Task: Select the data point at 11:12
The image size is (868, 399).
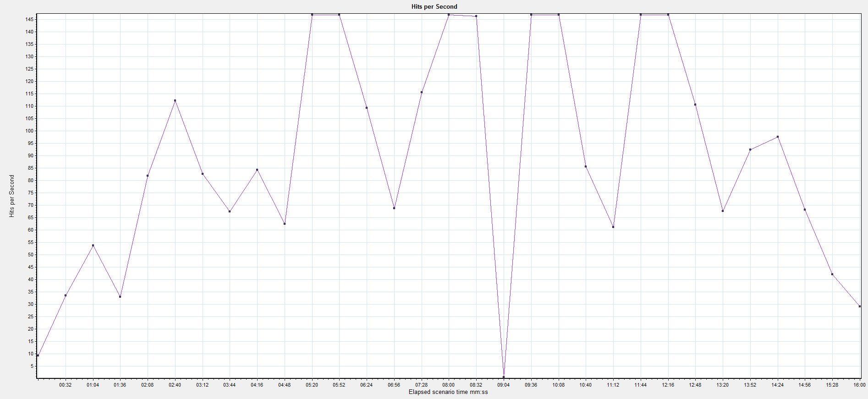Action: pos(613,227)
